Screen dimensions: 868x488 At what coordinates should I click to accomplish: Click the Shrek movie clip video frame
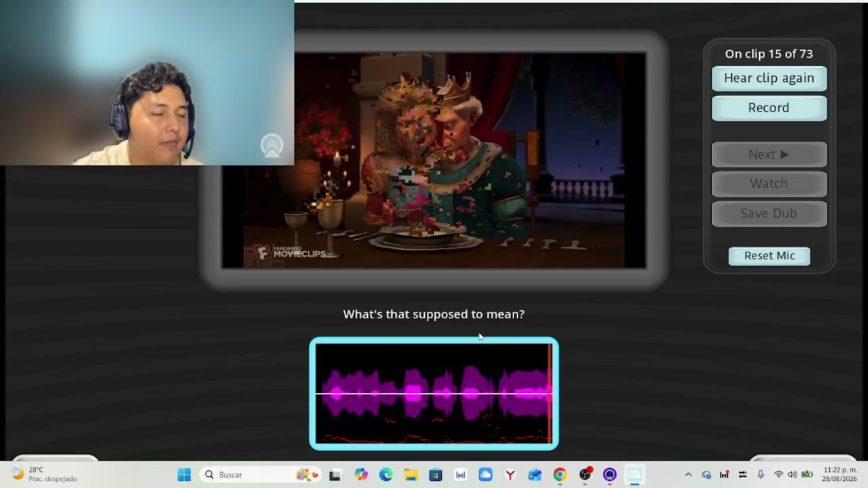click(434, 160)
